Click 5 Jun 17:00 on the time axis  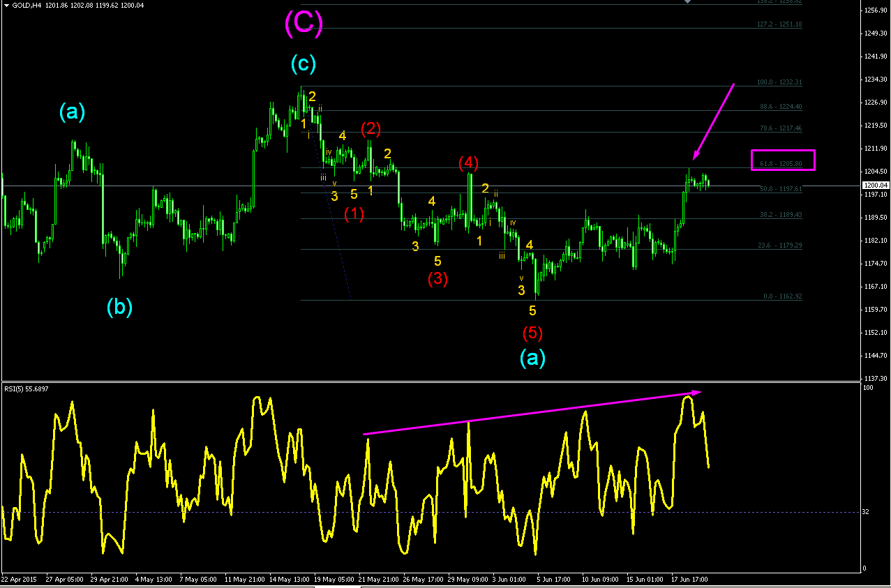(555, 579)
